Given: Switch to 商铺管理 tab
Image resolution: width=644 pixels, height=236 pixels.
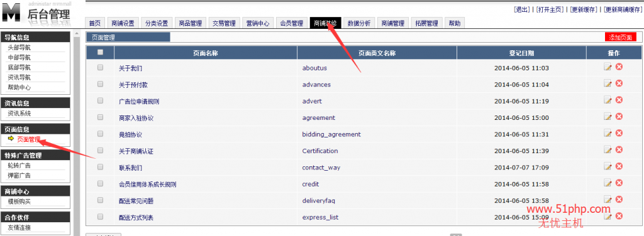Looking at the screenshot, I should [x=392, y=23].
